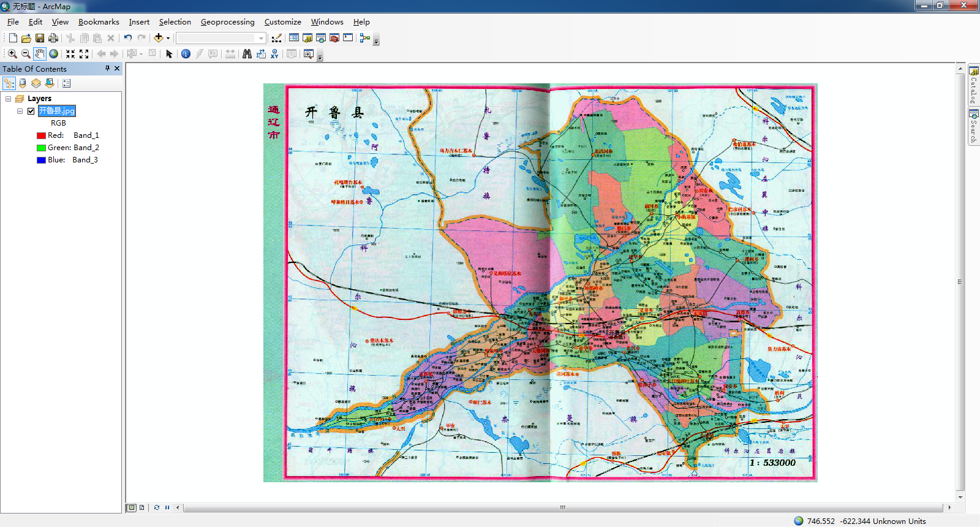Open the Editor Toolbar icon

click(277, 38)
